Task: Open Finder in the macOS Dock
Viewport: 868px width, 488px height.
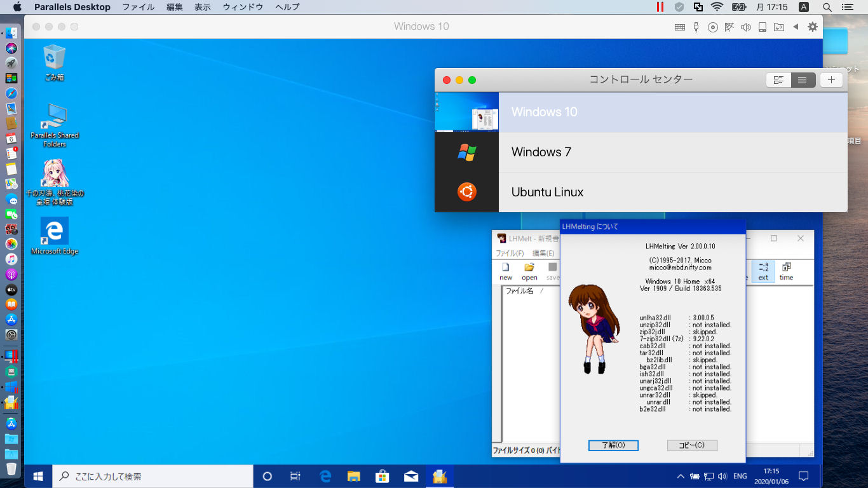Action: tap(11, 33)
